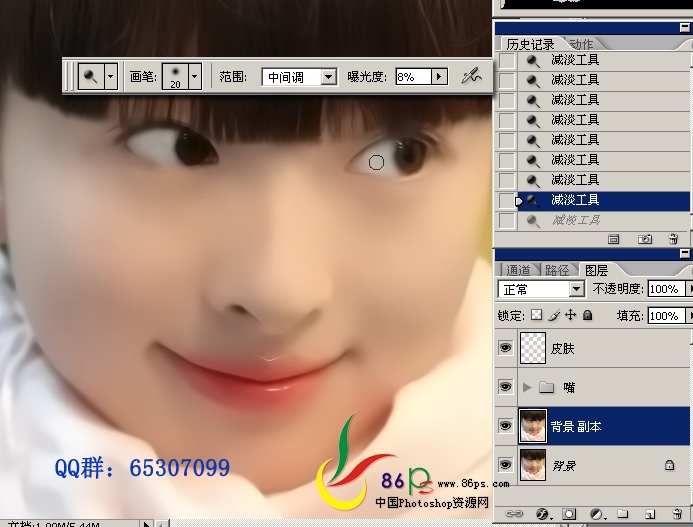
Task: Click the link layers chain icon
Action: [514, 514]
